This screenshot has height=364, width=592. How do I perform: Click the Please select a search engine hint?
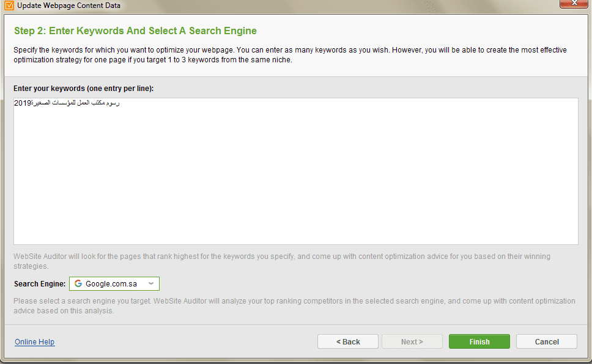[294, 306]
